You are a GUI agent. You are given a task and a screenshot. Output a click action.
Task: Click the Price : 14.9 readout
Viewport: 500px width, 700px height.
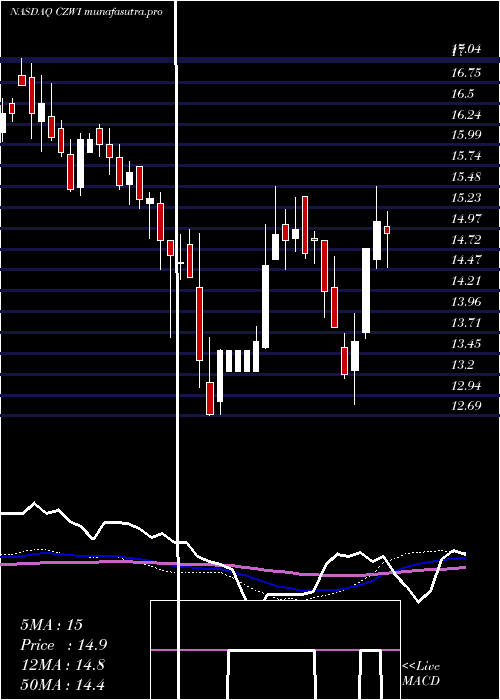(x=64, y=645)
